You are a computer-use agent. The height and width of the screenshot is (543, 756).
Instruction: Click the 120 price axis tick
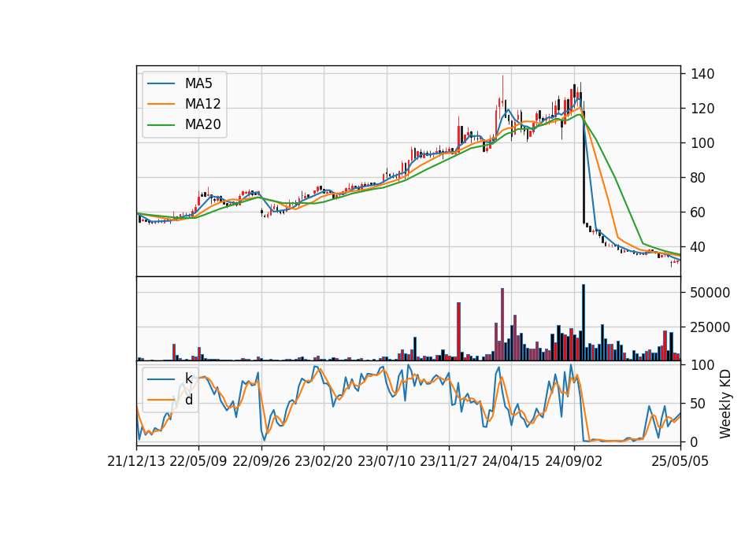coord(702,109)
